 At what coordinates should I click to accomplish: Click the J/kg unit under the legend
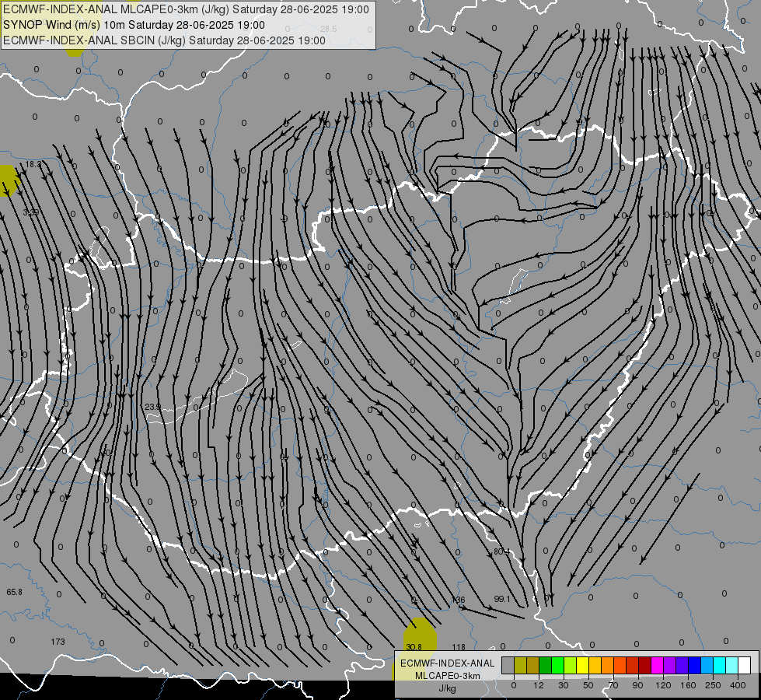[447, 688]
